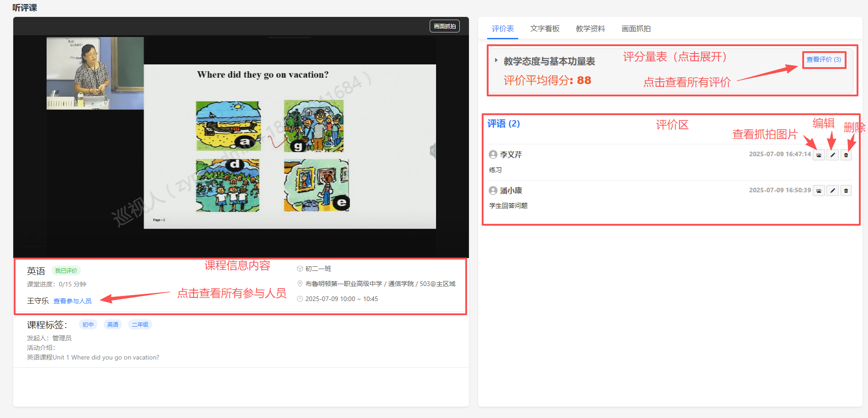Open the snapshot image for 潘小康's comment
868x418 pixels.
[x=819, y=190]
